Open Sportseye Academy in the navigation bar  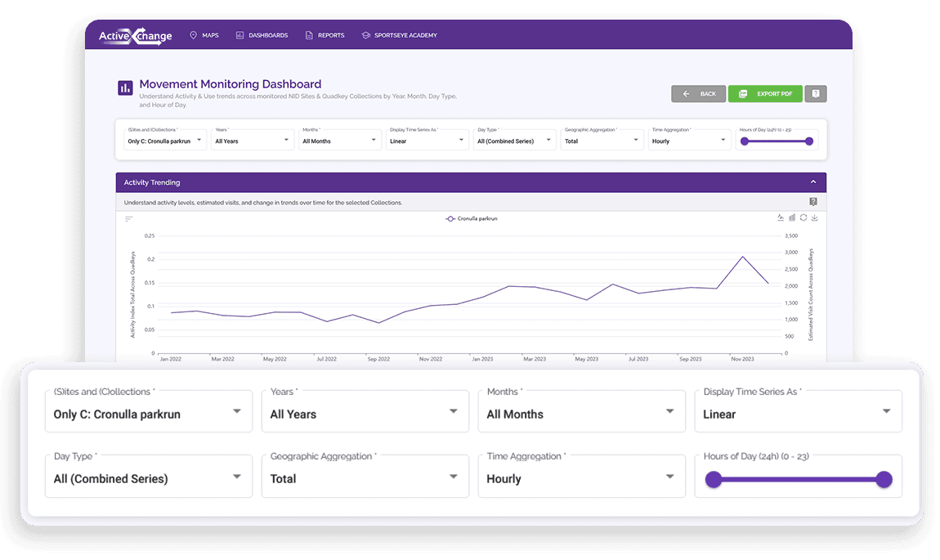tap(399, 35)
